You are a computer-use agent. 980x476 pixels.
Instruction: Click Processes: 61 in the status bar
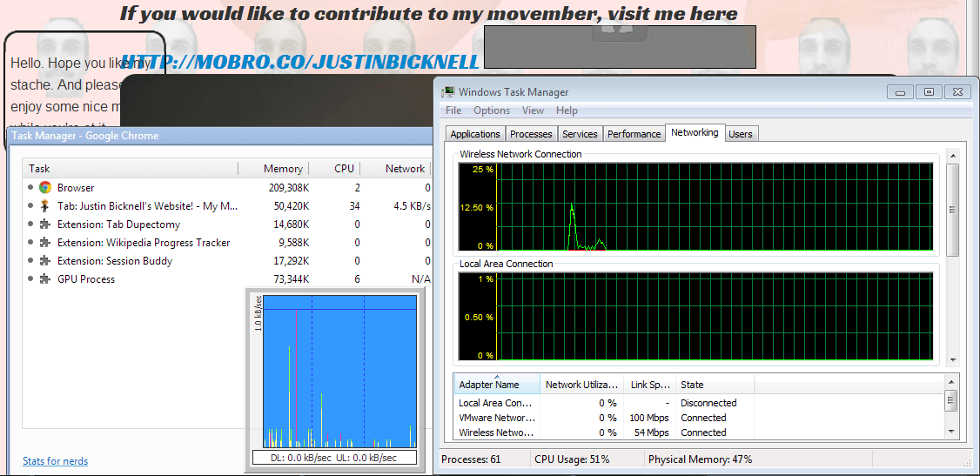[471, 459]
